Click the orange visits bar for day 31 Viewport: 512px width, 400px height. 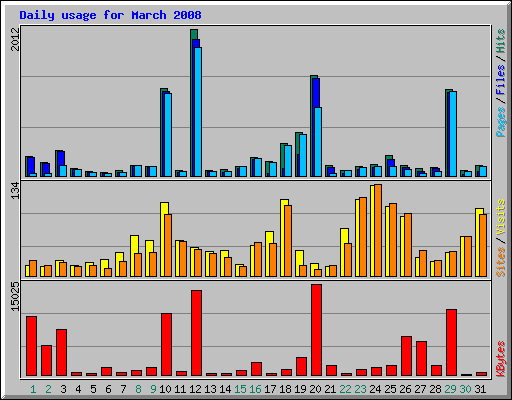point(483,245)
